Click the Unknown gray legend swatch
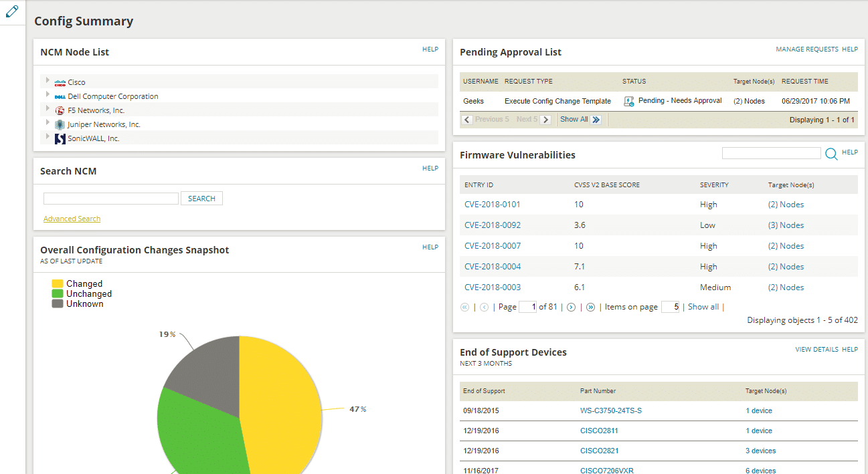 58,304
